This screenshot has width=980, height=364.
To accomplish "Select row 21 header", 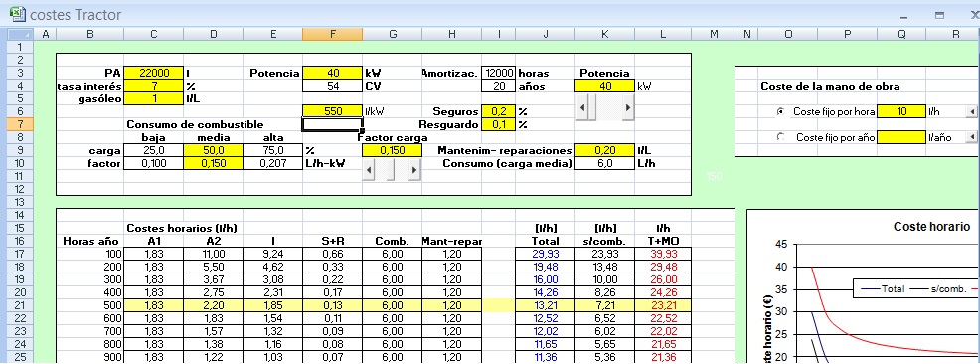I will pos(19,306).
